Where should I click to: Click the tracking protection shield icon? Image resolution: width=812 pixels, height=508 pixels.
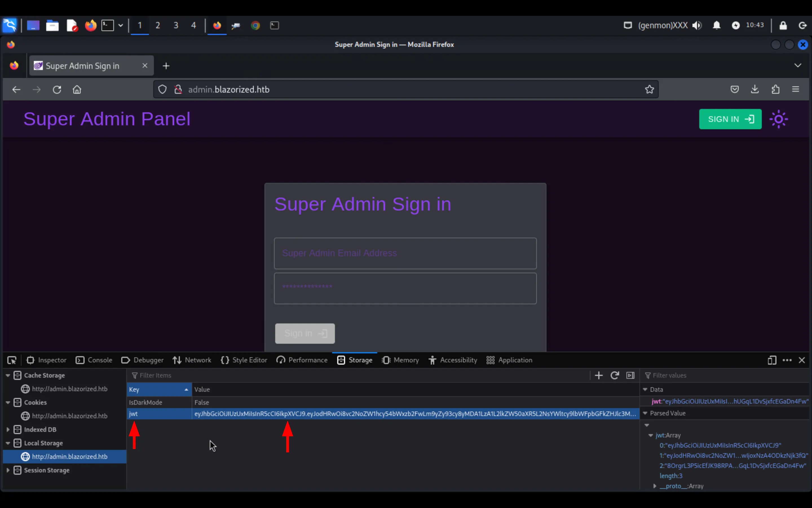(162, 89)
